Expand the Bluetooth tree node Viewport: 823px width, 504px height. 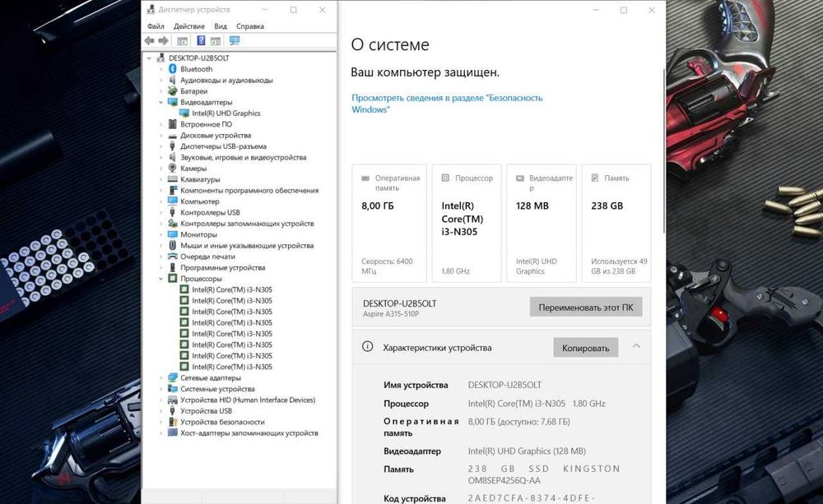pos(160,69)
